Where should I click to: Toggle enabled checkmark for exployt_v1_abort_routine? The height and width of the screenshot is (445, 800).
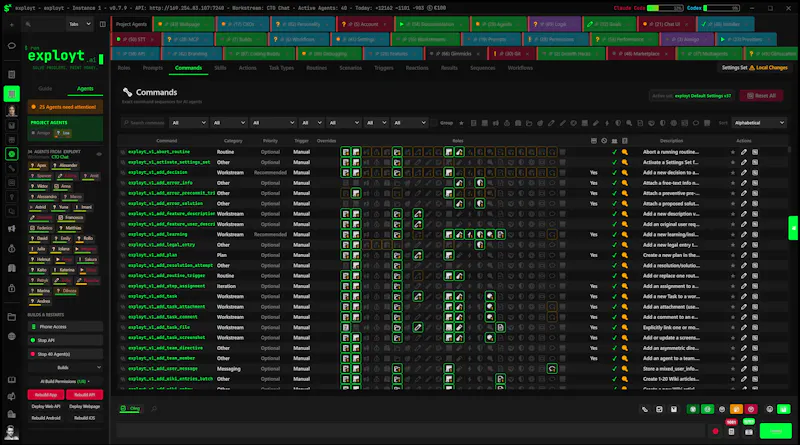pyautogui.click(x=614, y=152)
